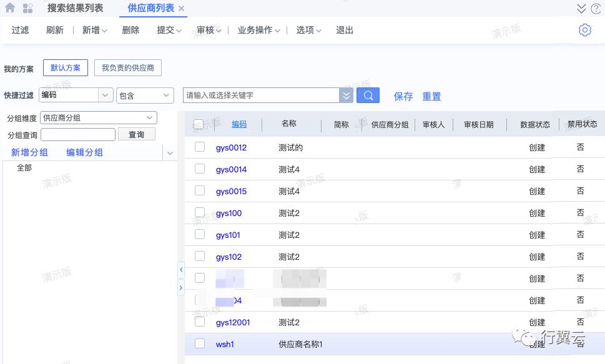Check the checkbox for row gys0012
The width and height of the screenshot is (605, 364).
click(x=200, y=147)
